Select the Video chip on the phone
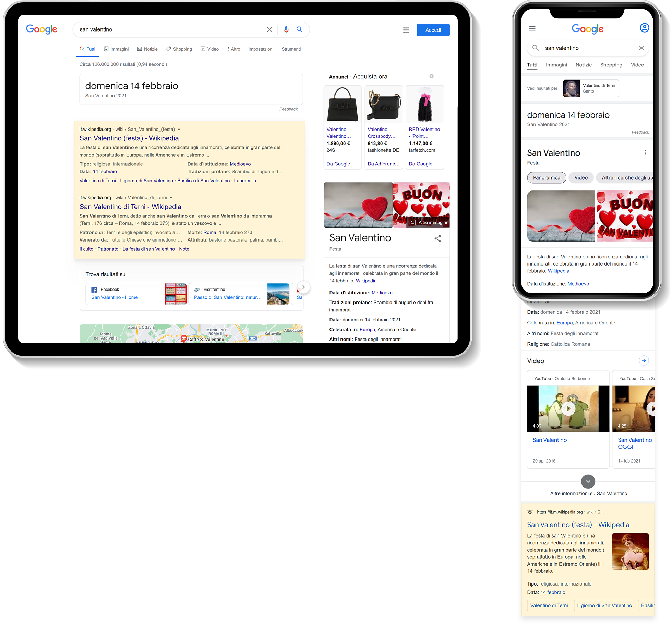 [x=581, y=177]
